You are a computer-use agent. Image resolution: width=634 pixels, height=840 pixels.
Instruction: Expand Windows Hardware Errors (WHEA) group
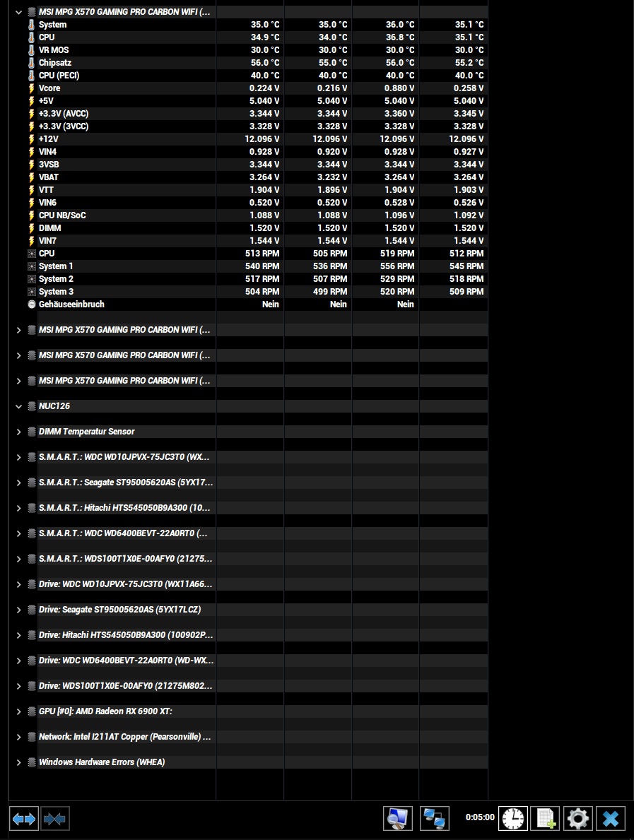(x=19, y=762)
